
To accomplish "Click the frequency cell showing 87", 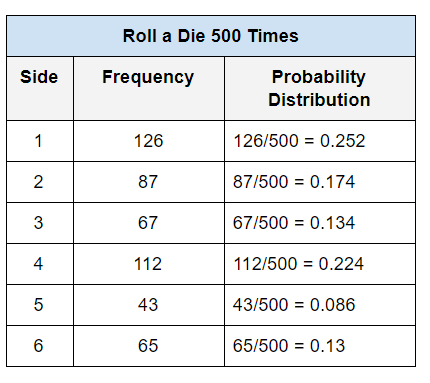I will click(149, 182).
